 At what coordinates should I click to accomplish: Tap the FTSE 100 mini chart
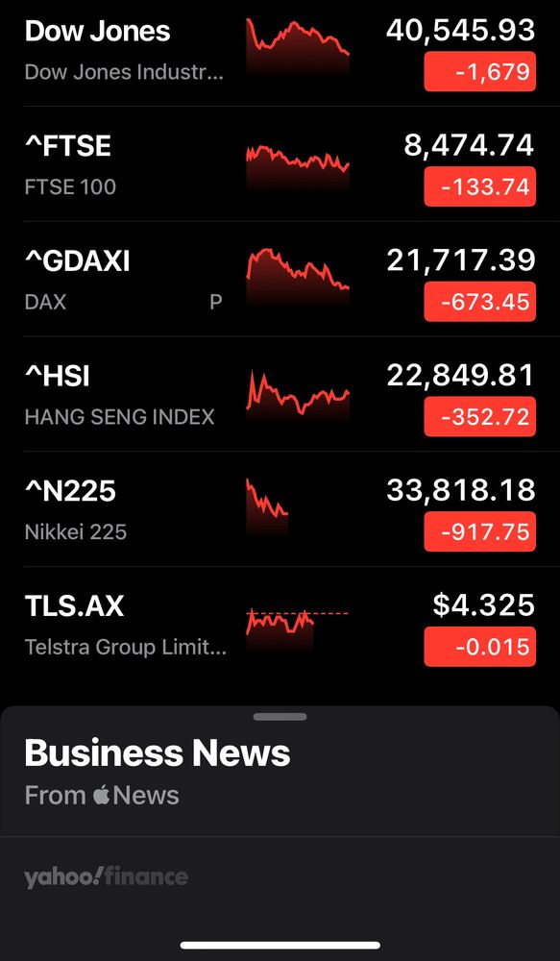point(297,164)
